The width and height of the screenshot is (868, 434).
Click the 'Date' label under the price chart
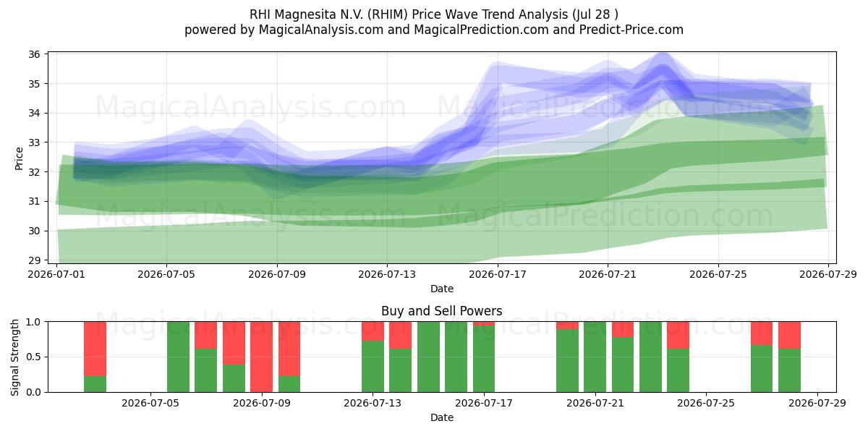tap(442, 289)
